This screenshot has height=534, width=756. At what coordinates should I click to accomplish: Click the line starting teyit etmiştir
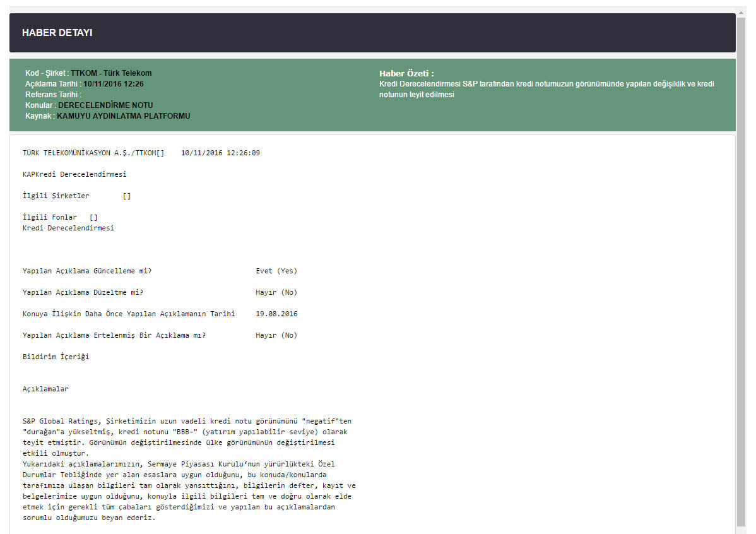179,442
